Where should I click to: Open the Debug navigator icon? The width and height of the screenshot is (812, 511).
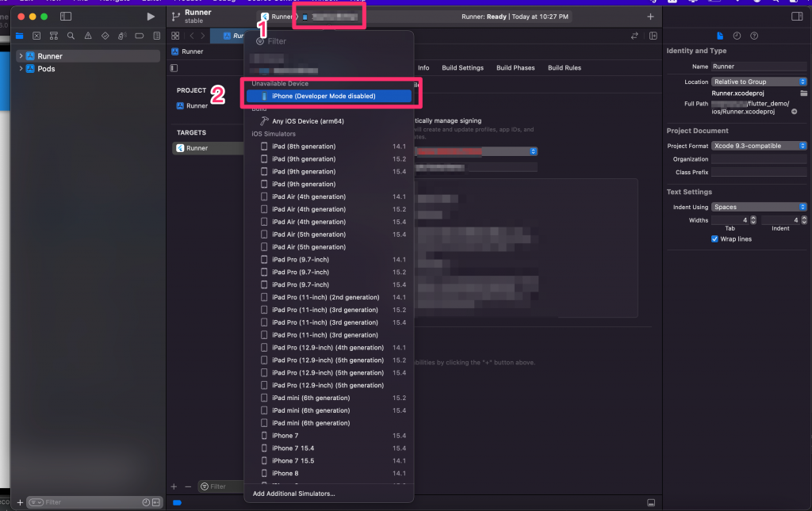[x=122, y=36]
